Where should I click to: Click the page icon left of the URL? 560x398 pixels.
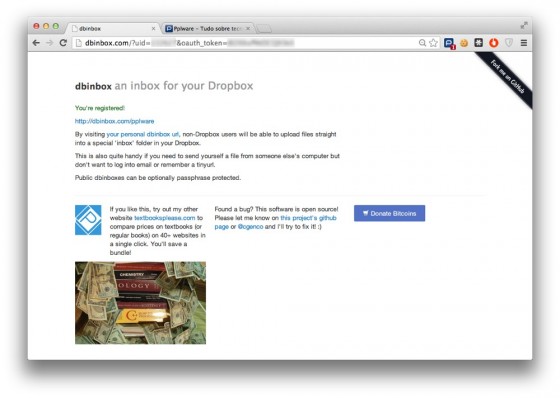(x=79, y=43)
